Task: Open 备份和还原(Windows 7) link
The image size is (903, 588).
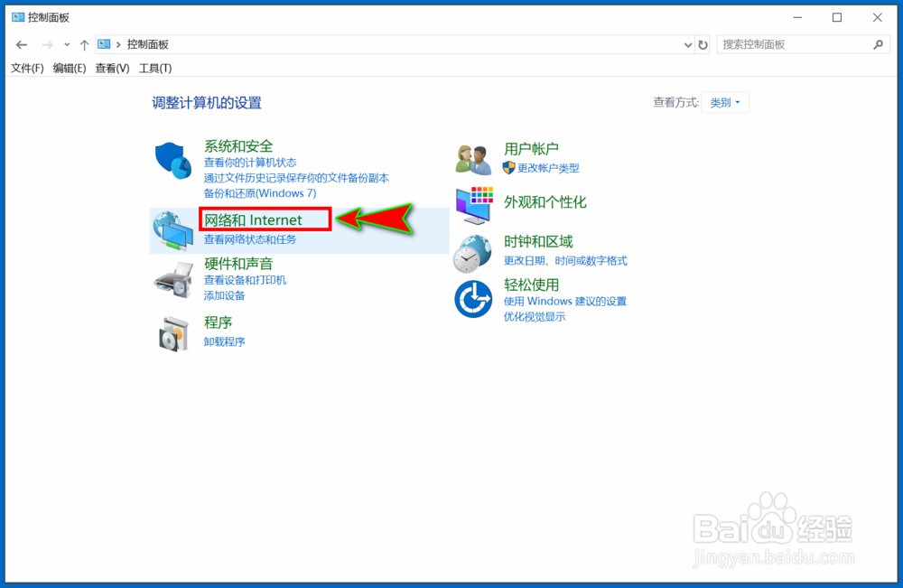Action: (260, 193)
